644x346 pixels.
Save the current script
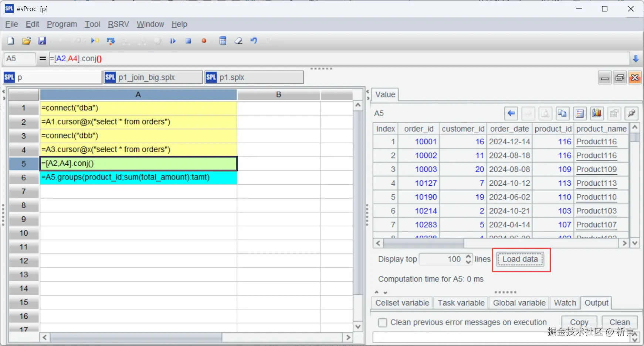point(42,41)
